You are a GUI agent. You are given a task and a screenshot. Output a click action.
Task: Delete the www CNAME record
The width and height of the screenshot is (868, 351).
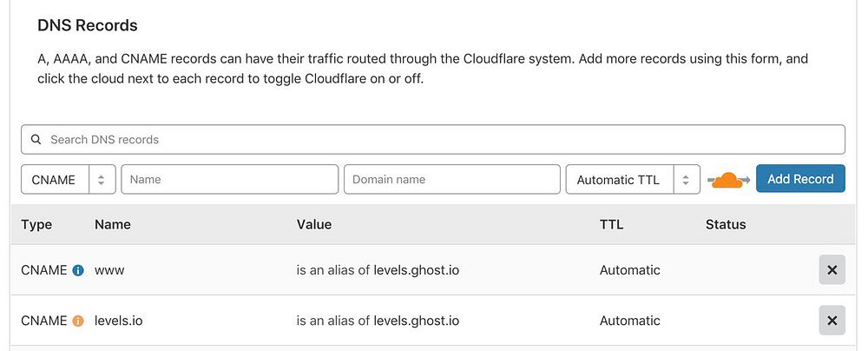(x=832, y=270)
